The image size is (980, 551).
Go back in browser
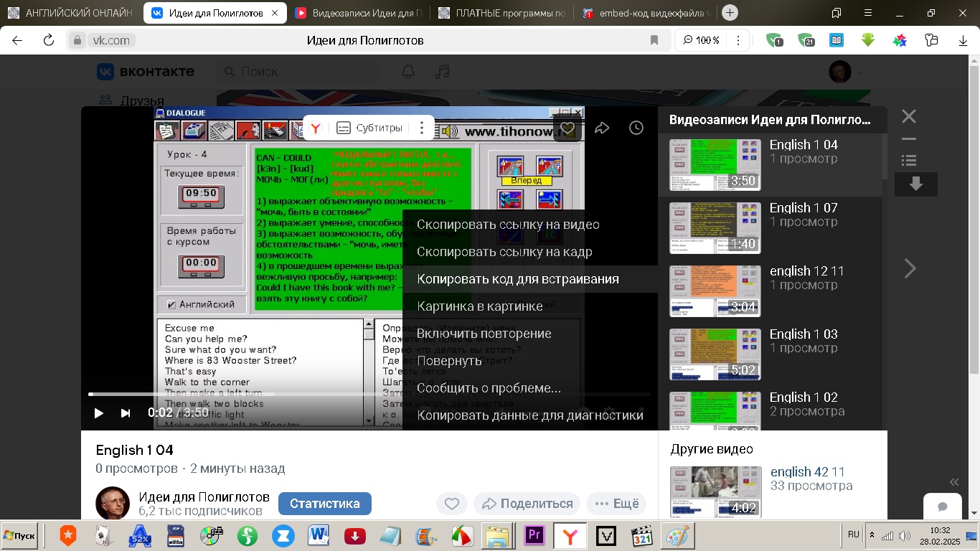click(17, 40)
